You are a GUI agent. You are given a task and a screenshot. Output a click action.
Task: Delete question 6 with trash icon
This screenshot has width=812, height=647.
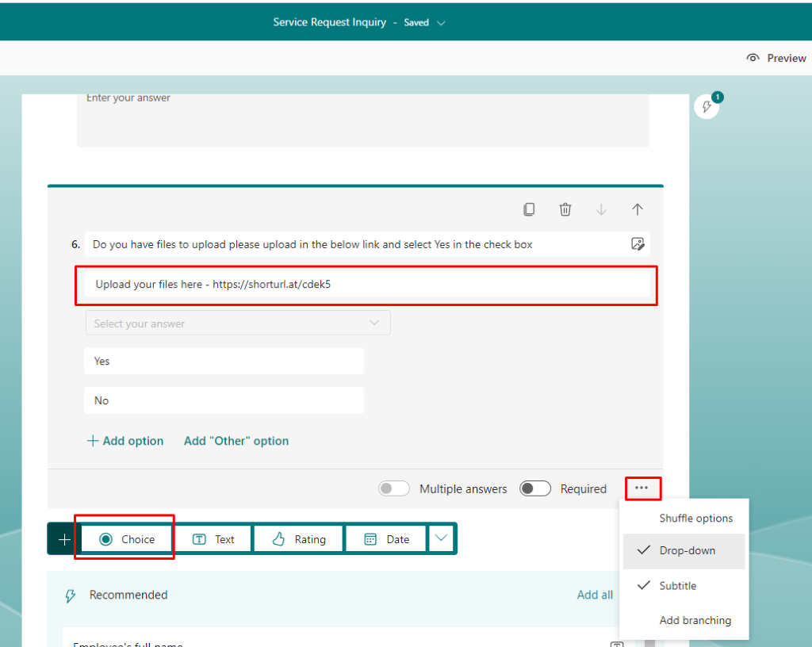click(x=565, y=209)
